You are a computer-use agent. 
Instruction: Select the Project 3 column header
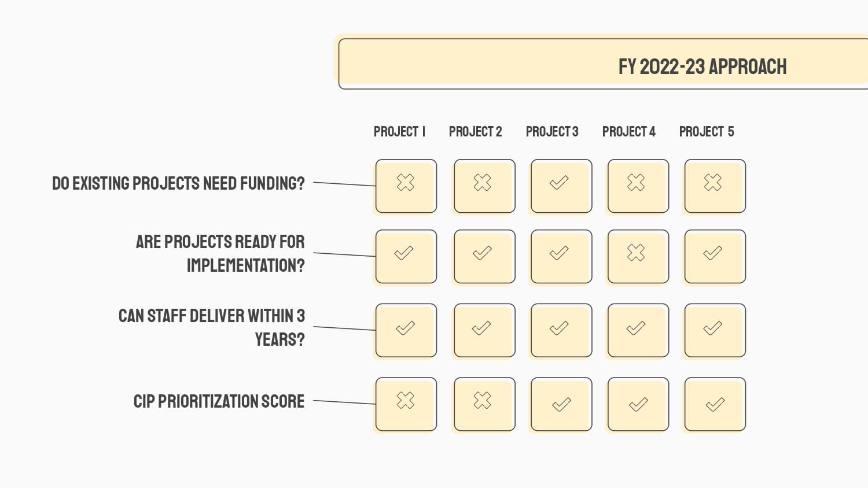click(552, 132)
